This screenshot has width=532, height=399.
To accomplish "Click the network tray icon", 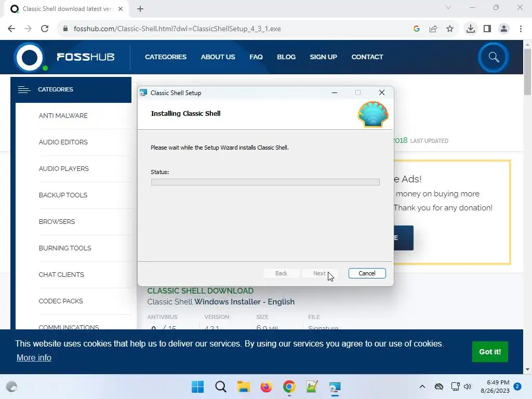I will (455, 387).
